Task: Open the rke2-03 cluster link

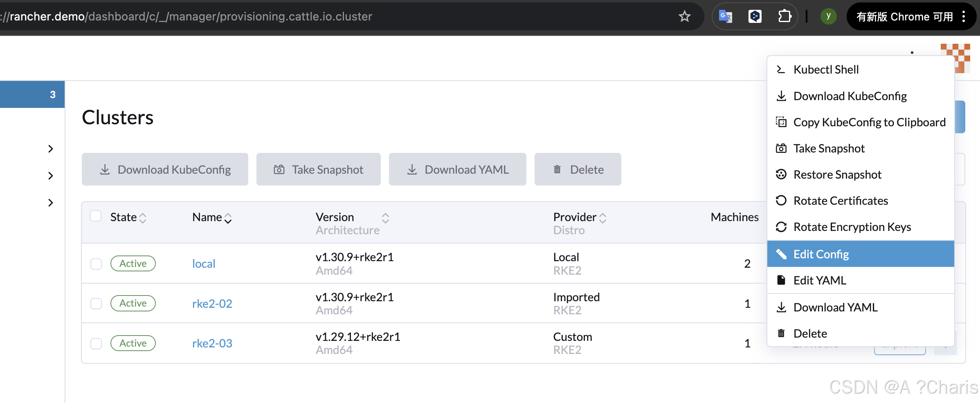Action: point(212,343)
